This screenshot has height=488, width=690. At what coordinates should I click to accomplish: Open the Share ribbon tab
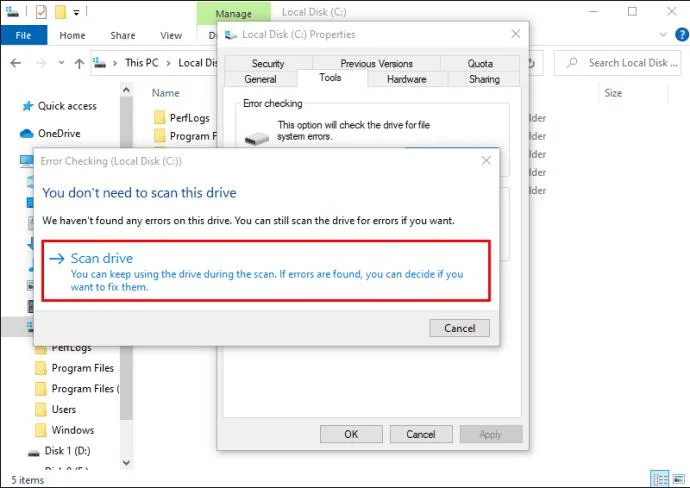point(123,35)
